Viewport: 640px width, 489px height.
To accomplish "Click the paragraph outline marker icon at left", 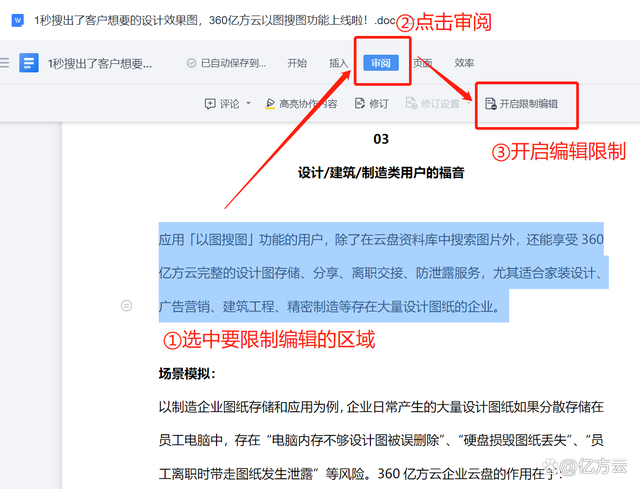I will pos(127,305).
